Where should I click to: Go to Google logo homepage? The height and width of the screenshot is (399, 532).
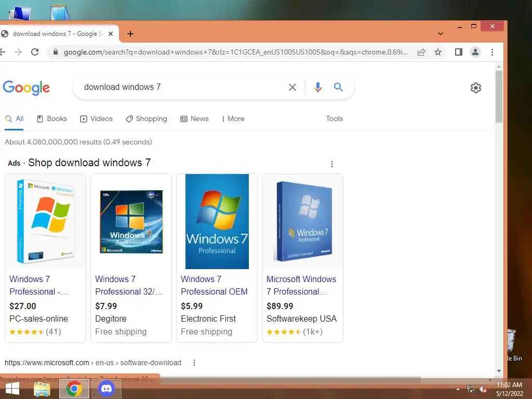pyautogui.click(x=26, y=88)
